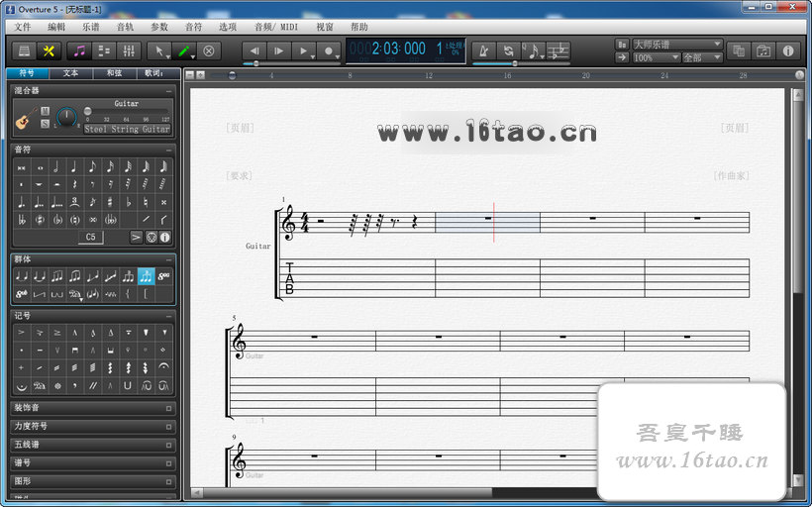Toggle the S solo button for Guitar
This screenshot has width=812, height=507.
click(45, 124)
